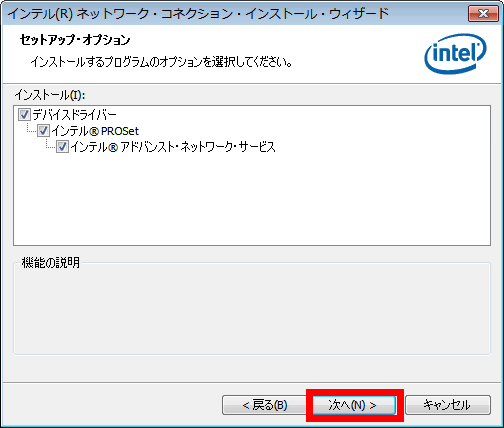Click the 次へ(N) > button

(x=354, y=405)
